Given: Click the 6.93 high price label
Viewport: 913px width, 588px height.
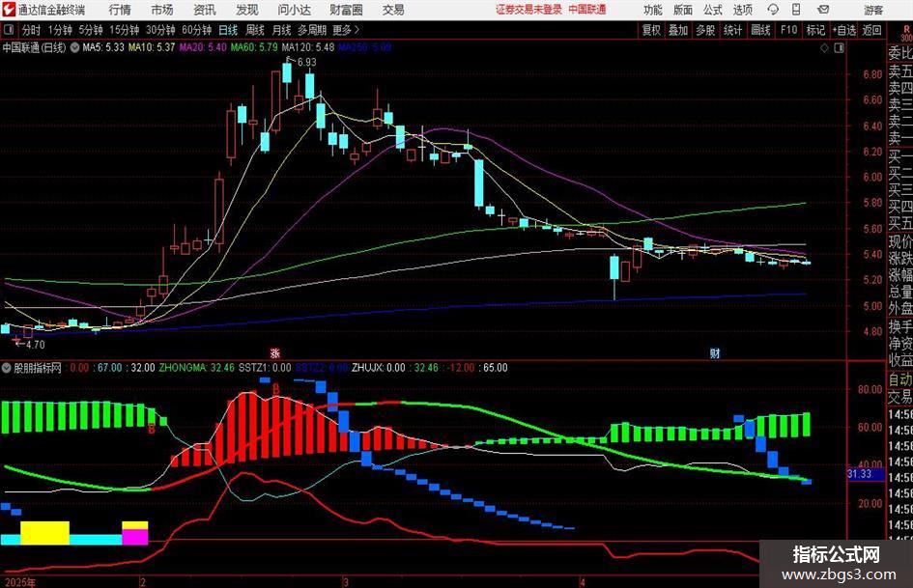Looking at the screenshot, I should coord(306,62).
